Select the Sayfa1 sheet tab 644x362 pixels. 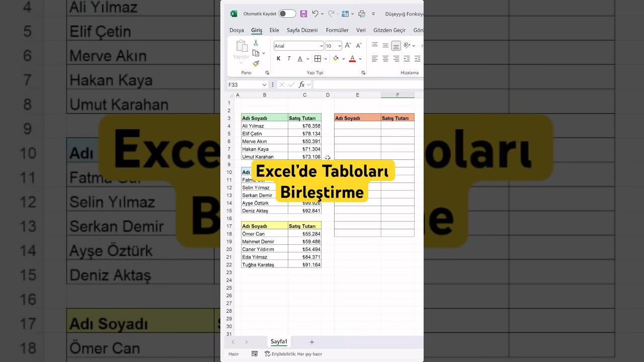[279, 342]
